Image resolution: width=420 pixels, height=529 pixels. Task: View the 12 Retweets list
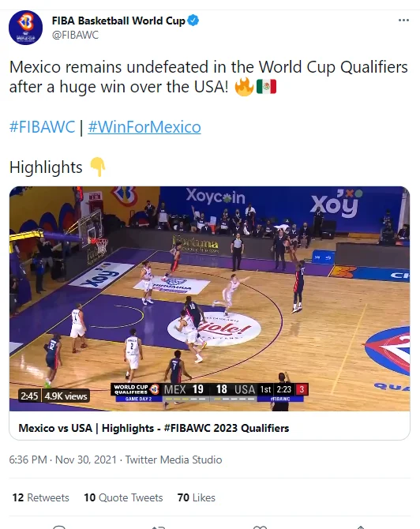pos(40,497)
